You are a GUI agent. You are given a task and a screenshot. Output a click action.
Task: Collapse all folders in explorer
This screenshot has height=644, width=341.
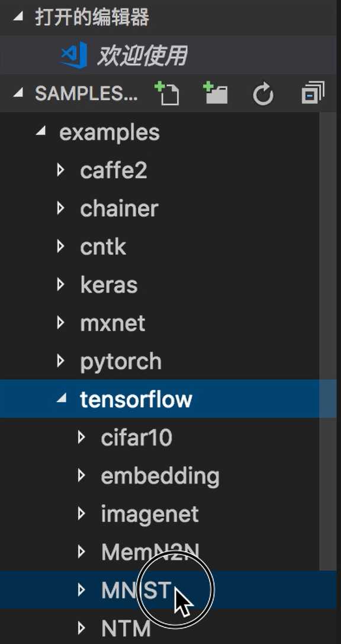coord(313,92)
